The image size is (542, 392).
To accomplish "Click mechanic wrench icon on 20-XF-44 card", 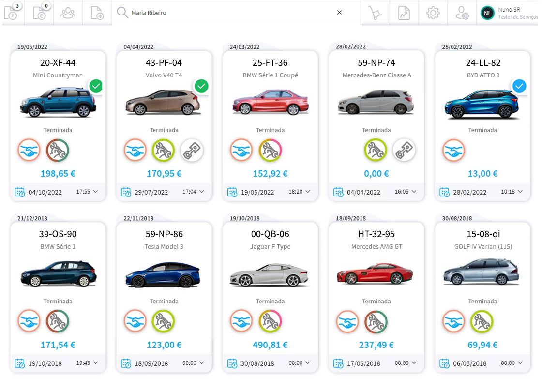I will (58, 151).
